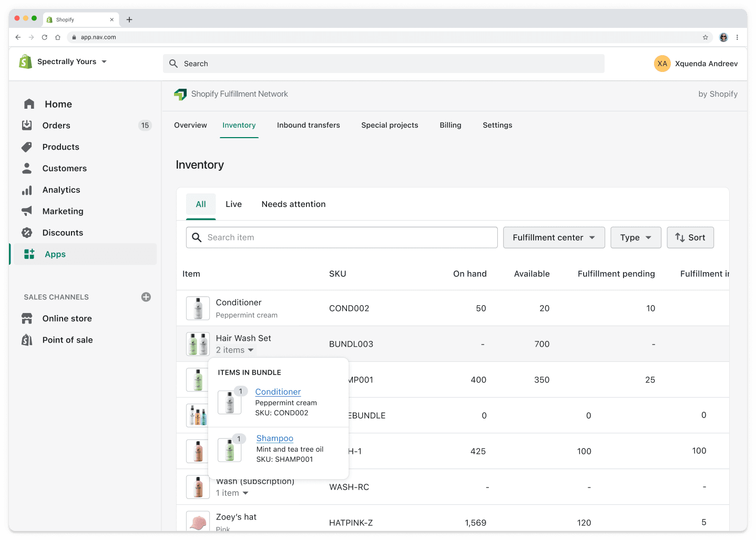Click the COND002 SKU cell
This screenshot has width=756, height=540.
click(x=349, y=308)
